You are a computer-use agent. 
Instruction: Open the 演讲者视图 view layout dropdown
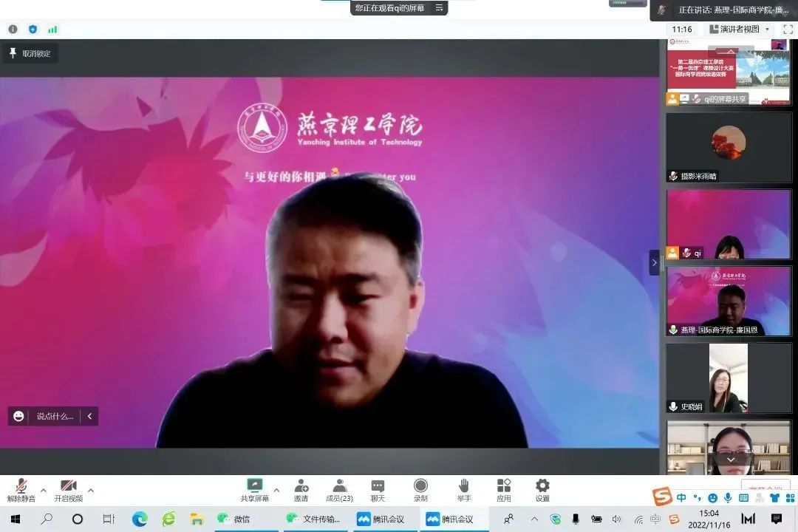739,29
